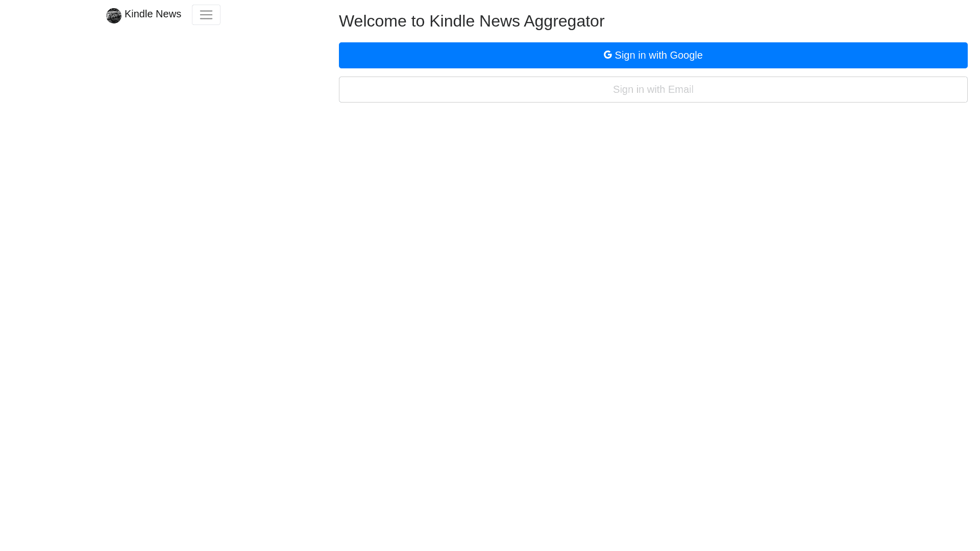
Task: Click the word Kindle in navbar brand
Action: coord(138,14)
